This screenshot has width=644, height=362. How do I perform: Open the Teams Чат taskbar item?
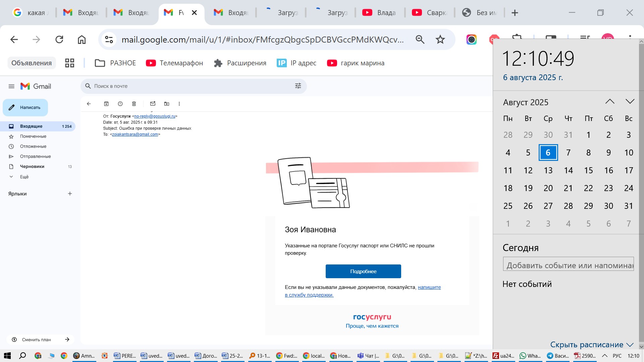click(x=368, y=356)
